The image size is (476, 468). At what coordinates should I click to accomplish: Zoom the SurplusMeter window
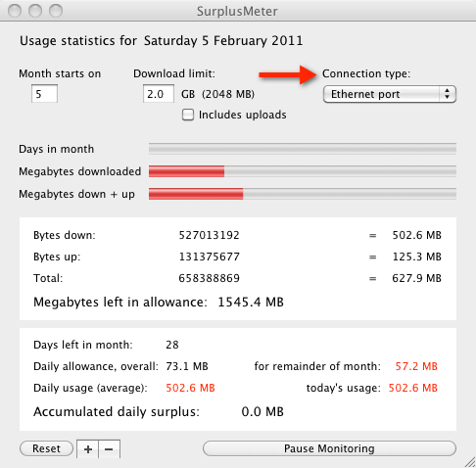[56, 11]
